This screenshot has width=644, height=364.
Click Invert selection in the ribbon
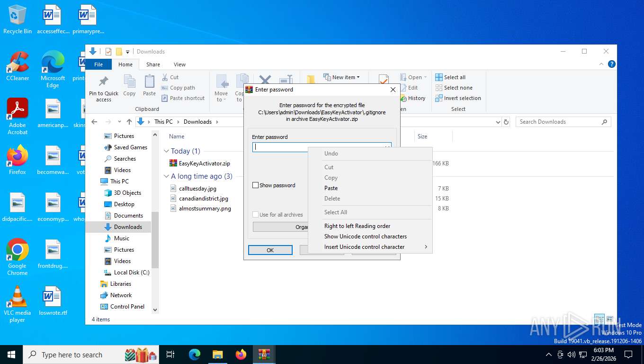click(x=458, y=98)
